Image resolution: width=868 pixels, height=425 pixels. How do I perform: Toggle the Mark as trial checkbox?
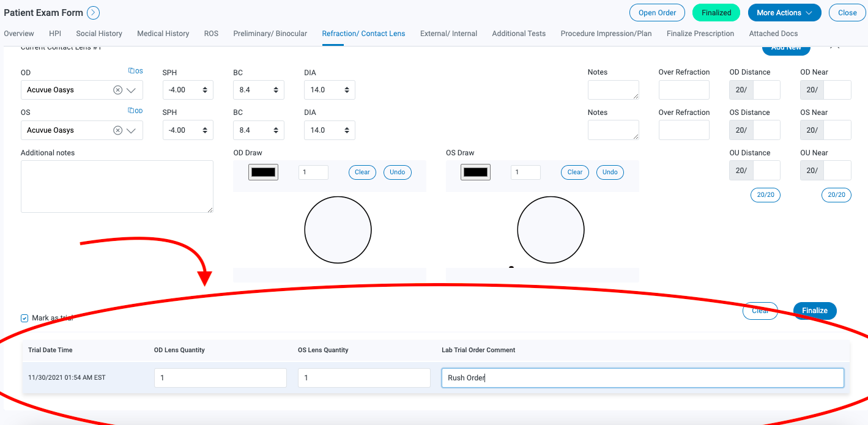pos(24,317)
